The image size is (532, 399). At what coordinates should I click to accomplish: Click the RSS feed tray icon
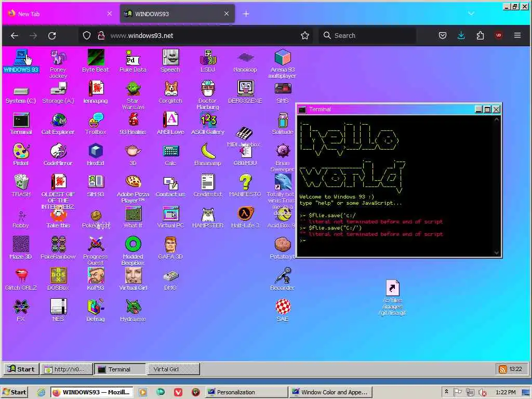coord(502,369)
